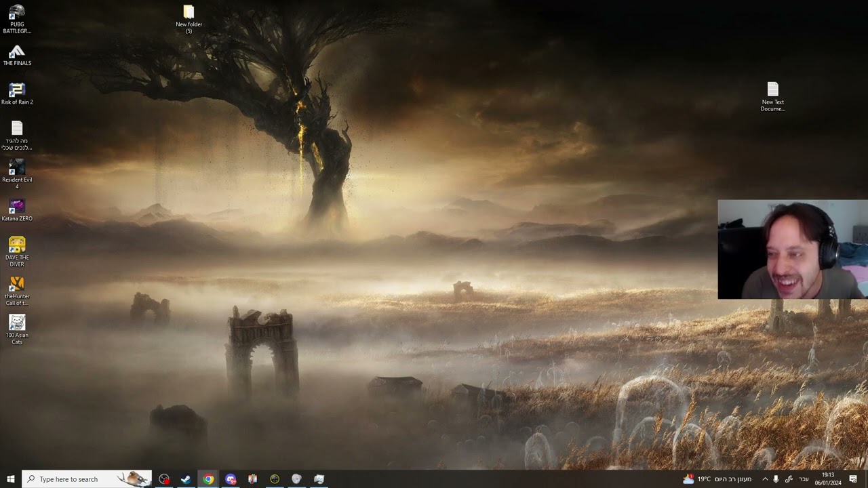868x488 pixels.
Task: Select the Hebrew-named text file on the desktop
Action: [x=17, y=136]
